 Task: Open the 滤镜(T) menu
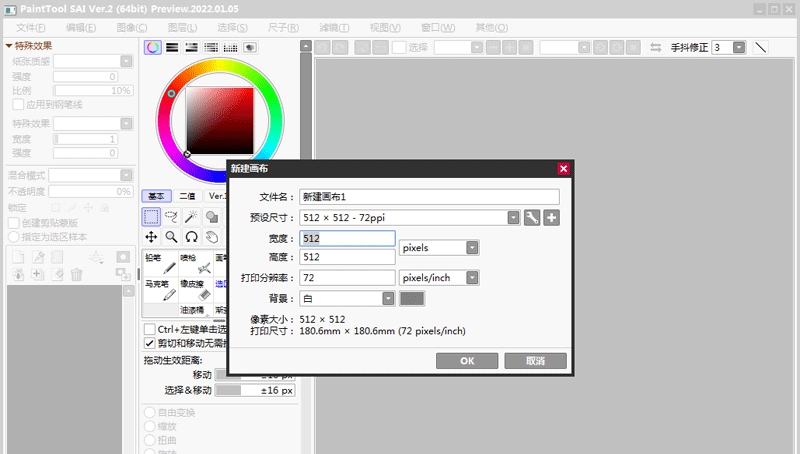pos(334,28)
